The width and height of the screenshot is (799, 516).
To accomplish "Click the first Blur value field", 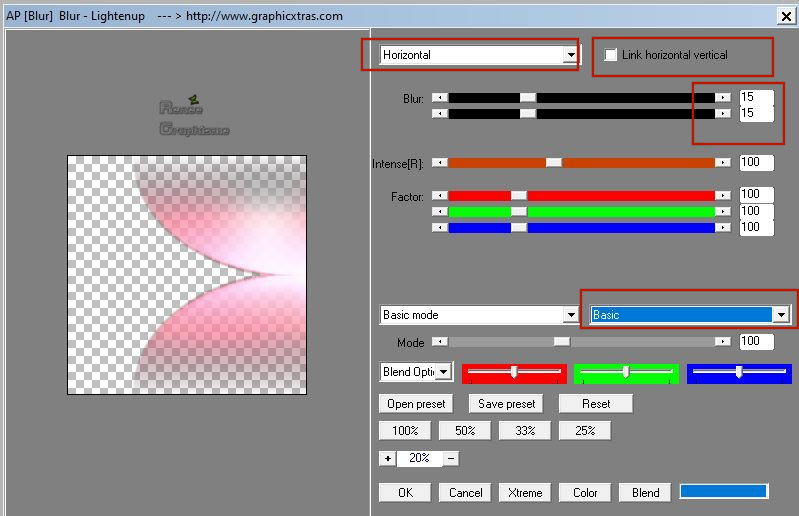I will [756, 97].
